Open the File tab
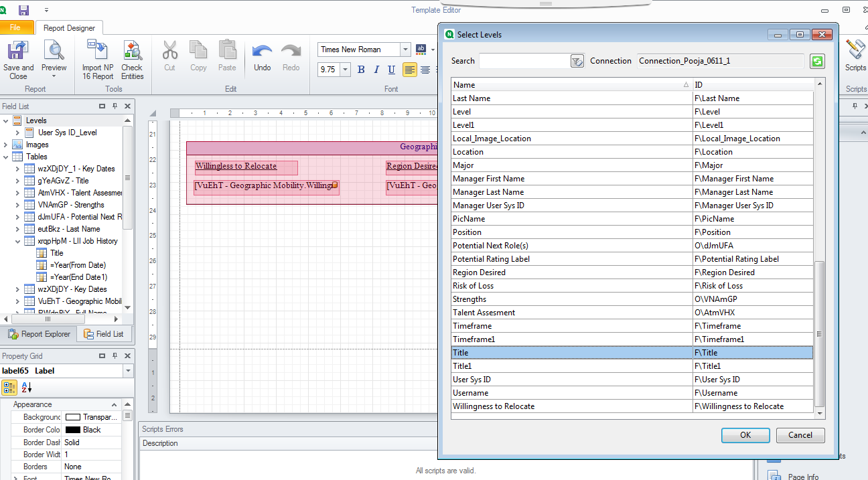Image resolution: width=868 pixels, height=480 pixels. point(15,27)
